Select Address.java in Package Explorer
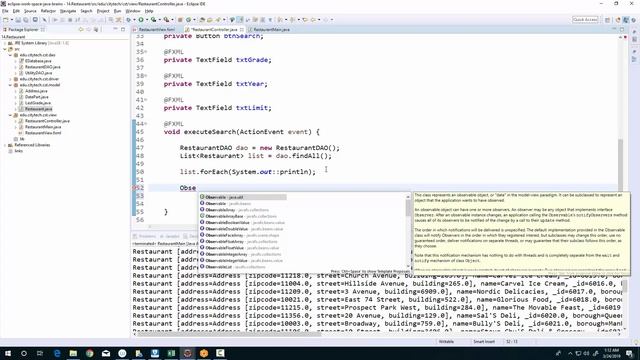Viewport: 640px width, 360px height. pyautogui.click(x=36, y=91)
